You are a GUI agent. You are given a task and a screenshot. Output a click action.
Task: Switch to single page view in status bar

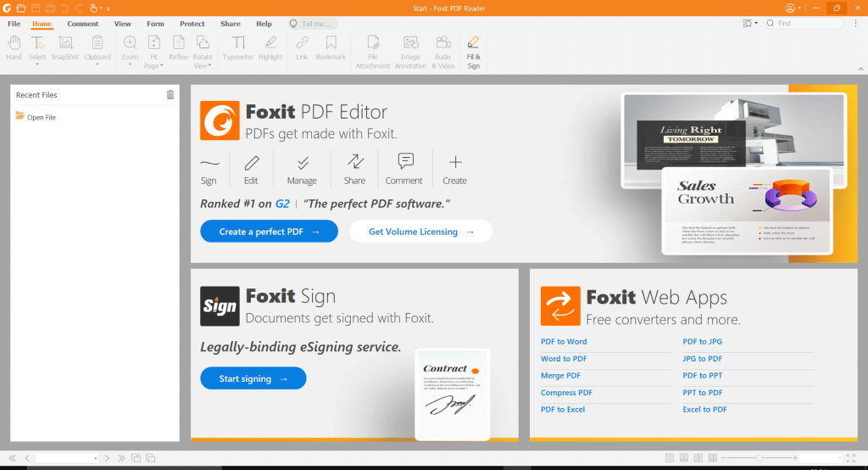point(670,458)
